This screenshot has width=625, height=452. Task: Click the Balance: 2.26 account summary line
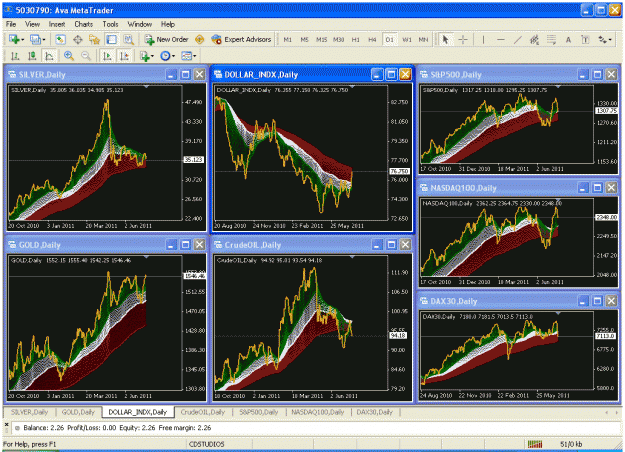117,428
